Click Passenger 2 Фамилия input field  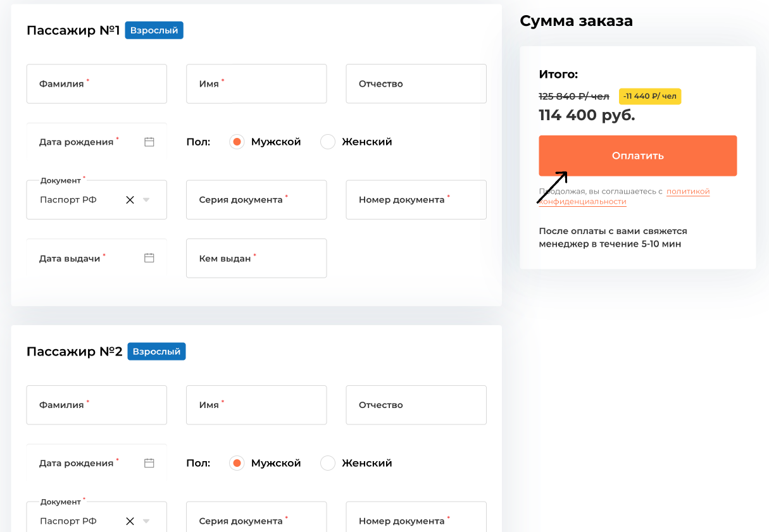coord(96,405)
